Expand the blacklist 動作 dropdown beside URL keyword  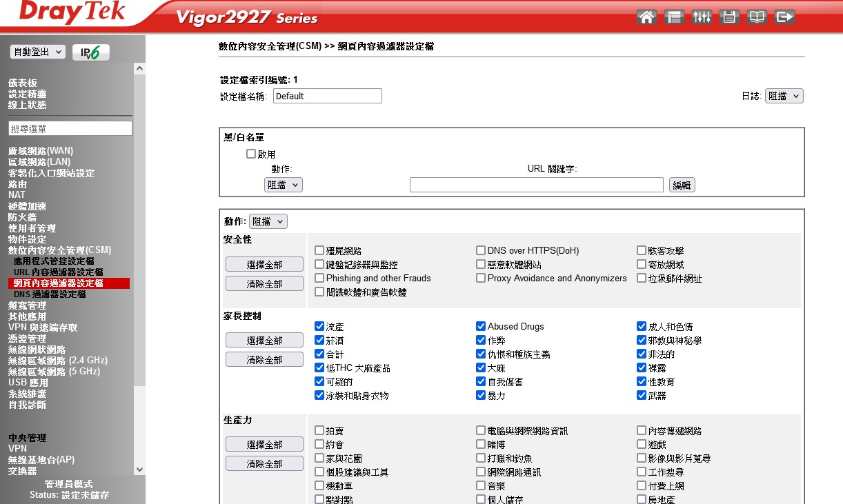tap(283, 185)
